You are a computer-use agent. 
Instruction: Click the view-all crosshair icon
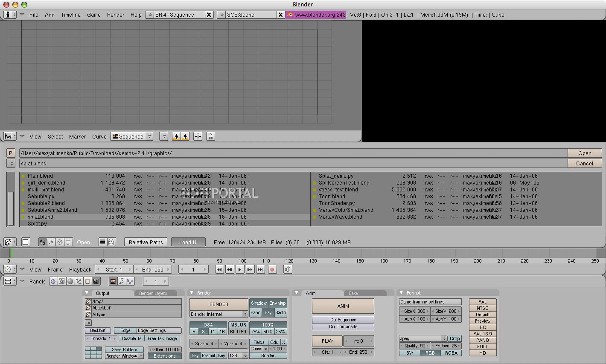[198, 136]
